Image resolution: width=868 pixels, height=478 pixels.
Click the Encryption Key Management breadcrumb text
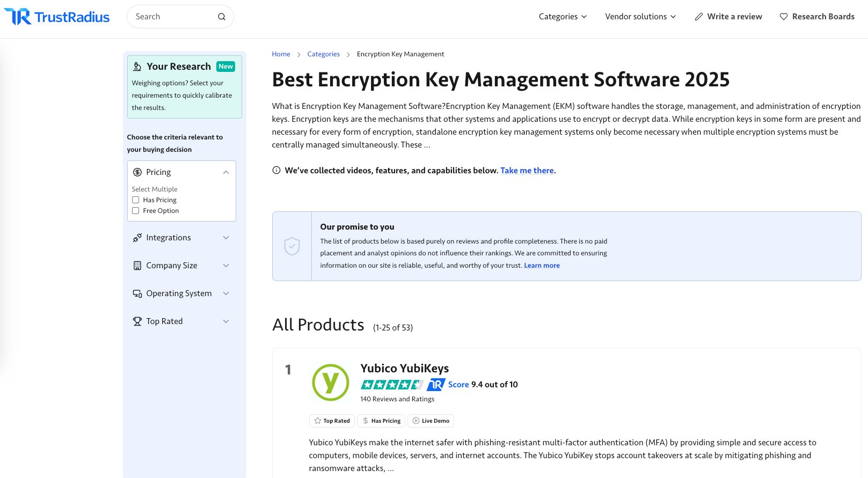coord(400,54)
